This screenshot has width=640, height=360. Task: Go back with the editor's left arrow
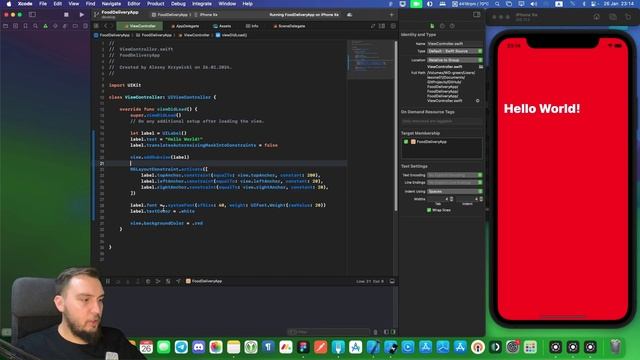pos(105,26)
